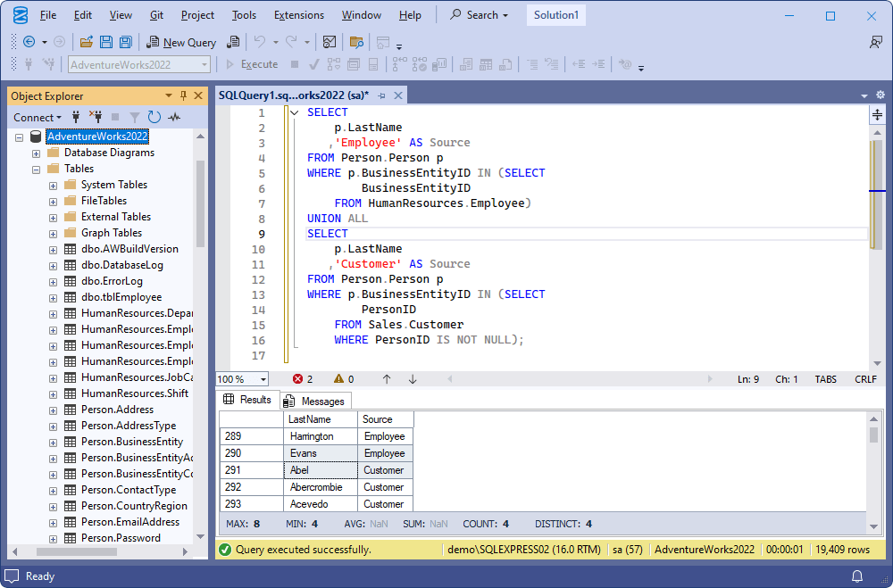Click the feedback person icon top right
The height and width of the screenshot is (588, 893).
[x=876, y=42]
